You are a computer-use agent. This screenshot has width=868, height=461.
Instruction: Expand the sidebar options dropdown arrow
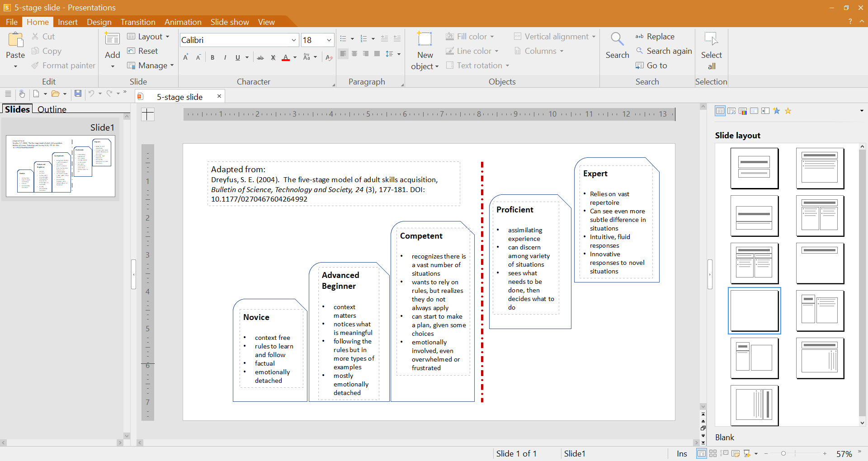[x=862, y=111]
